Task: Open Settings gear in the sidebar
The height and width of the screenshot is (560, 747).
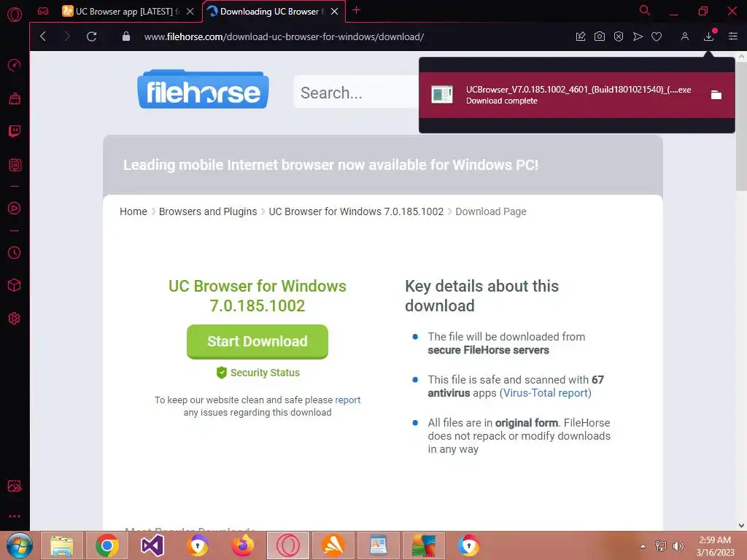Action: pyautogui.click(x=15, y=318)
